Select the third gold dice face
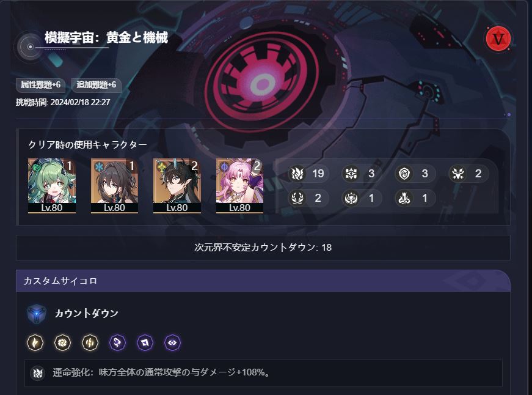Image resolution: width=532 pixels, height=395 pixels. pos(90,342)
